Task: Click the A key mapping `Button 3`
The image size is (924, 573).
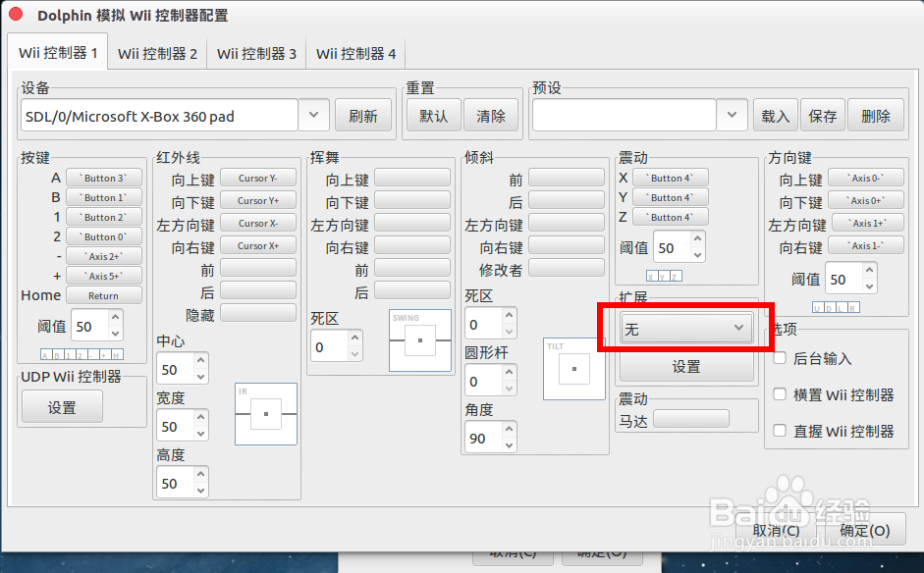Action: 104,178
